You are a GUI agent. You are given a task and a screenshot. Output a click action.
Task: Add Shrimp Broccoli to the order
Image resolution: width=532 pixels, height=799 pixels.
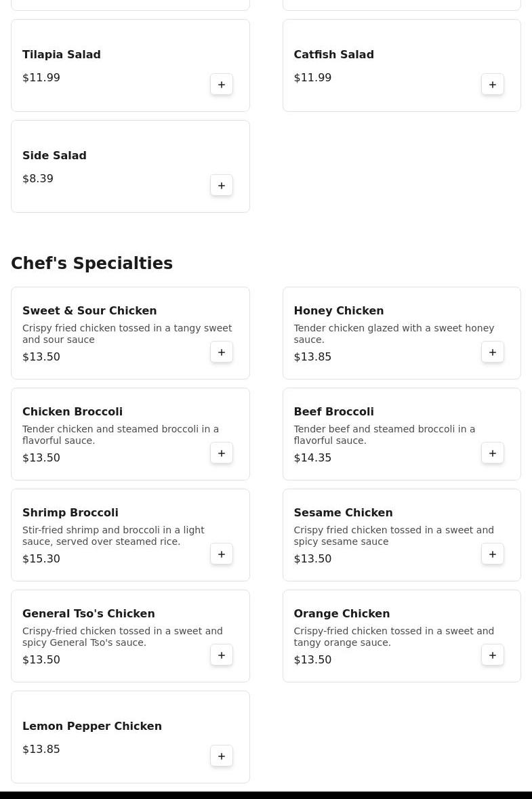[x=222, y=554]
